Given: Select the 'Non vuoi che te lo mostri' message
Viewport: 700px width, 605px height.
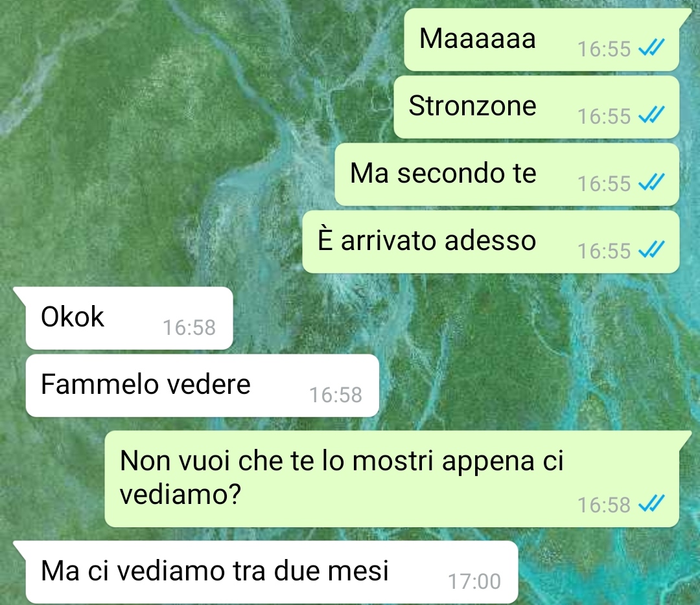Looking at the screenshot, I should click(391, 479).
